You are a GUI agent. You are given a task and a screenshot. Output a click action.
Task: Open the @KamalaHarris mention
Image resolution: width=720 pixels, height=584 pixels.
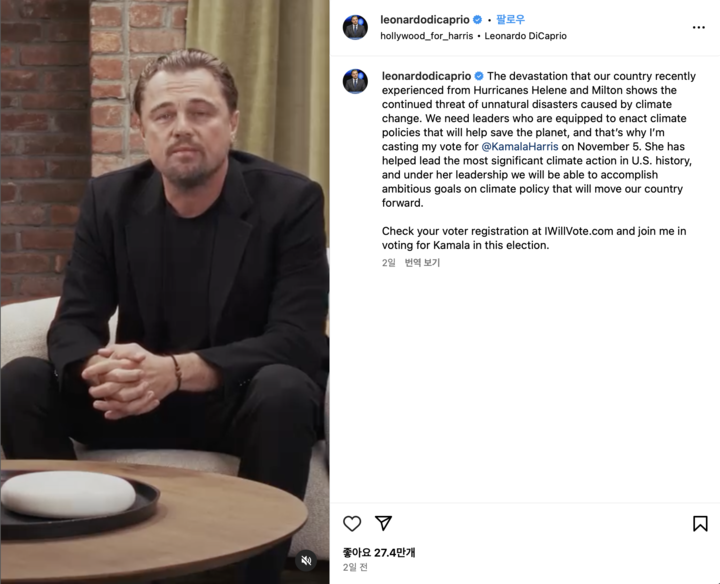tap(520, 146)
